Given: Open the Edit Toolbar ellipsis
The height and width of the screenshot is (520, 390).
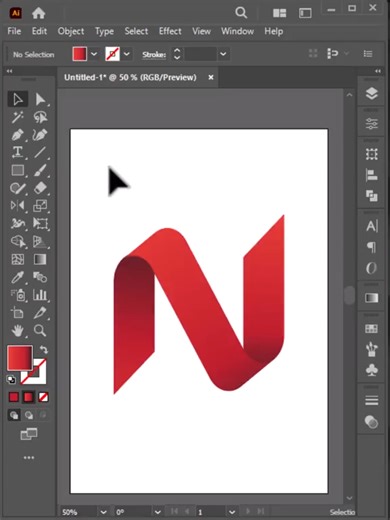Looking at the screenshot, I should click(29, 458).
